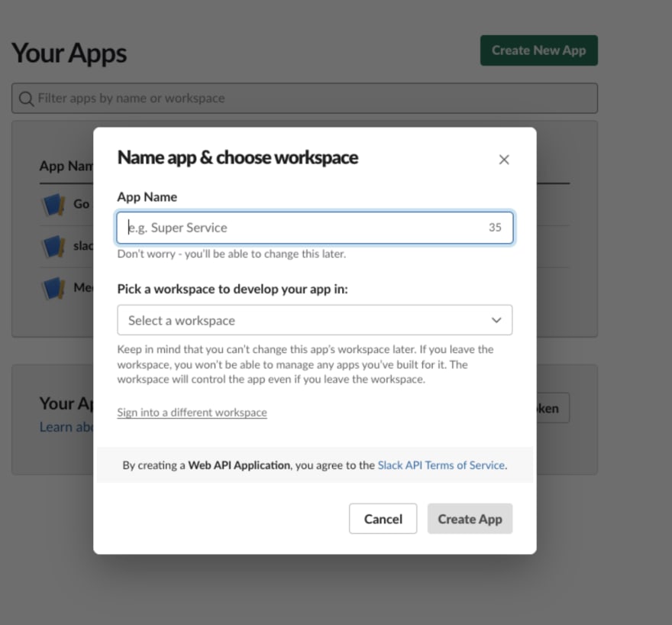Image resolution: width=672 pixels, height=625 pixels.
Task: Click the magnifier search icon
Action: (x=26, y=99)
